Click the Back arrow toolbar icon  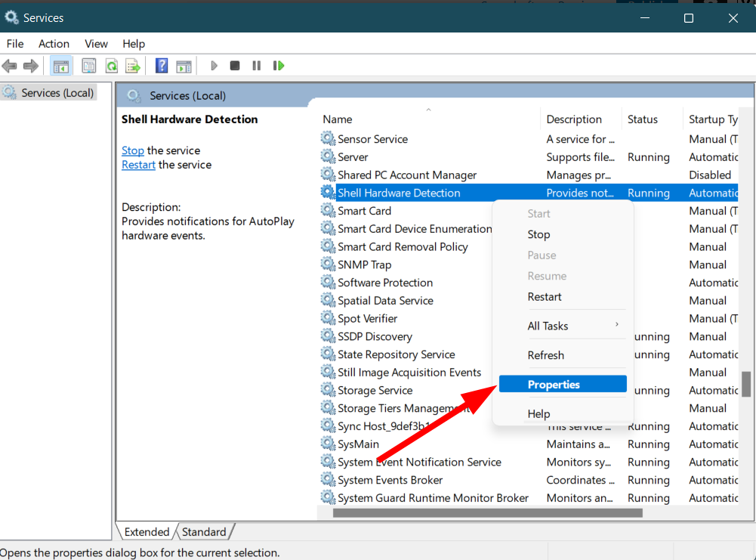(10, 66)
